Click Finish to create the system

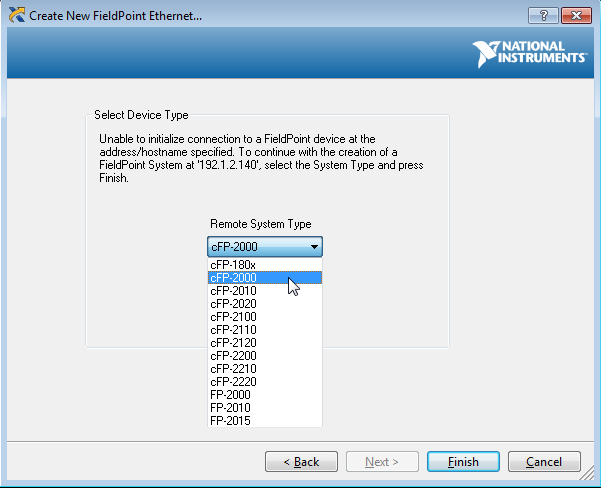(463, 461)
